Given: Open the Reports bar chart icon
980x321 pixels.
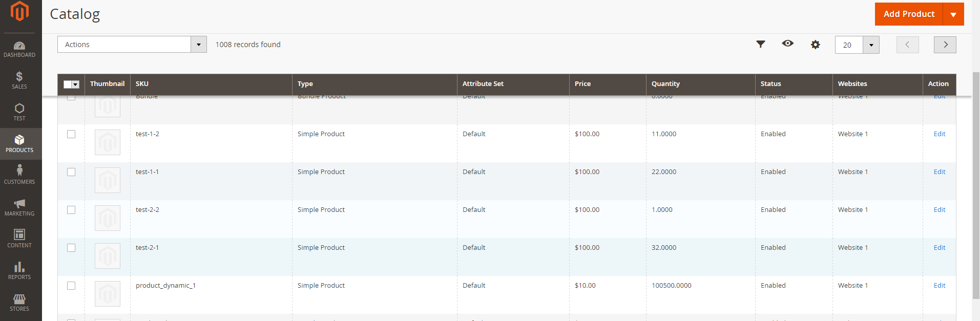Looking at the screenshot, I should (x=19, y=270).
